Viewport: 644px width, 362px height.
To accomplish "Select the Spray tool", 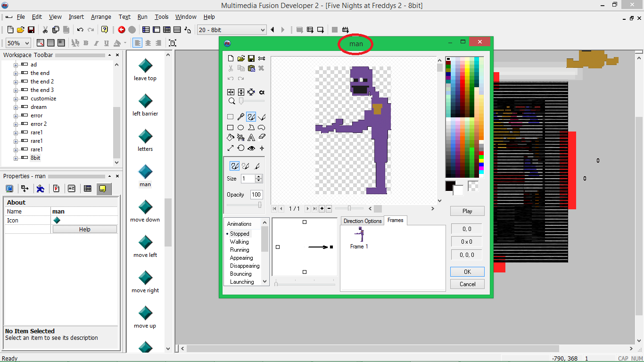I will 241,137.
